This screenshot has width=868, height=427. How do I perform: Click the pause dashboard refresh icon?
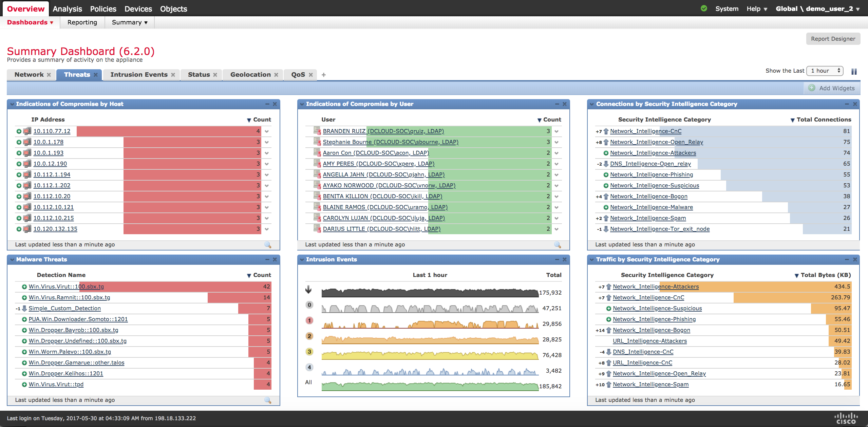(x=854, y=72)
